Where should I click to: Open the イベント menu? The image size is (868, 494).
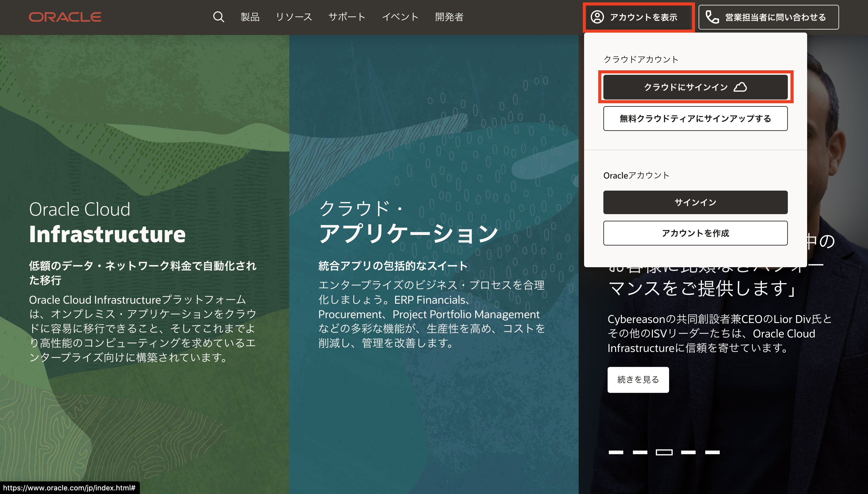400,17
